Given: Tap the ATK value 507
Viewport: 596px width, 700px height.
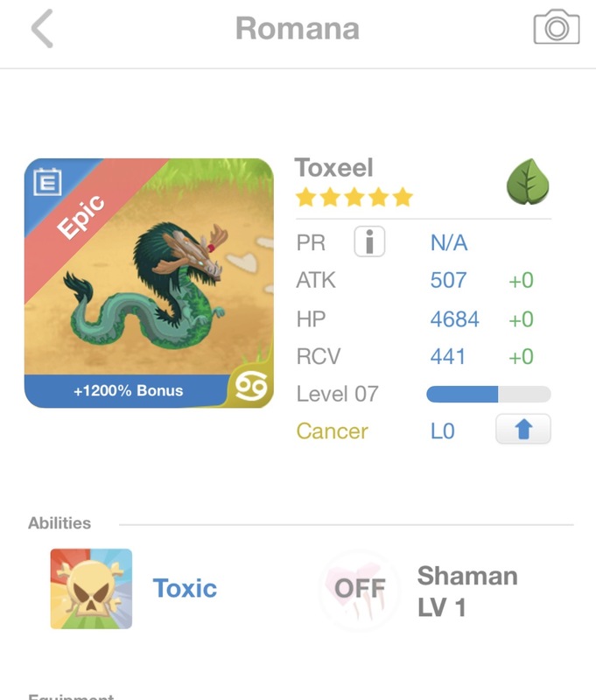Looking at the screenshot, I should point(448,281).
